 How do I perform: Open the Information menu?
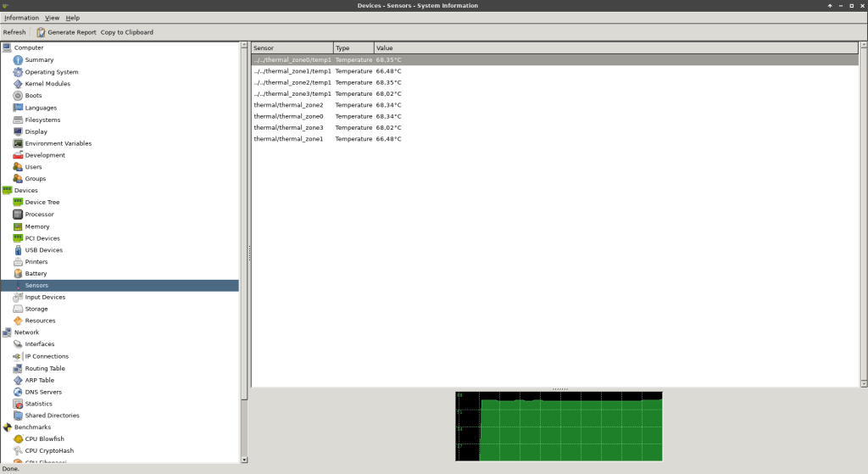21,18
